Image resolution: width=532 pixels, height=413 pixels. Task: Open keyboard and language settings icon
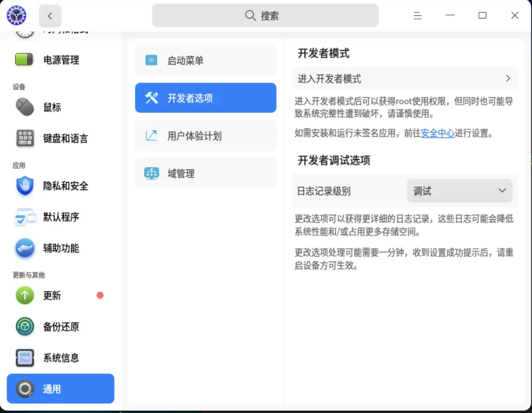coord(25,138)
